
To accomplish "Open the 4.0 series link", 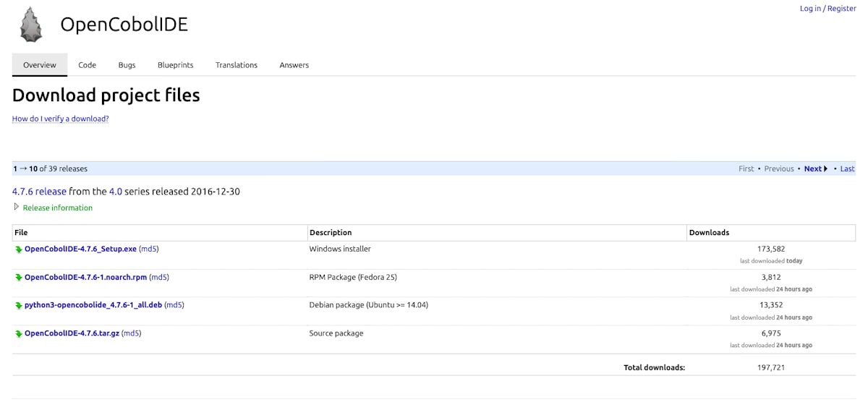I will tap(115, 192).
